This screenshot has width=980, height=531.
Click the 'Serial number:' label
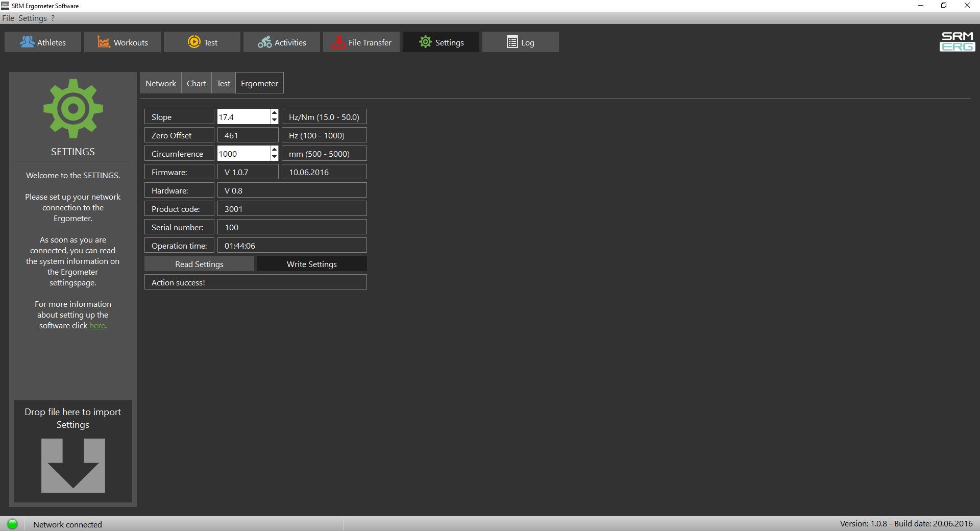[179, 227]
